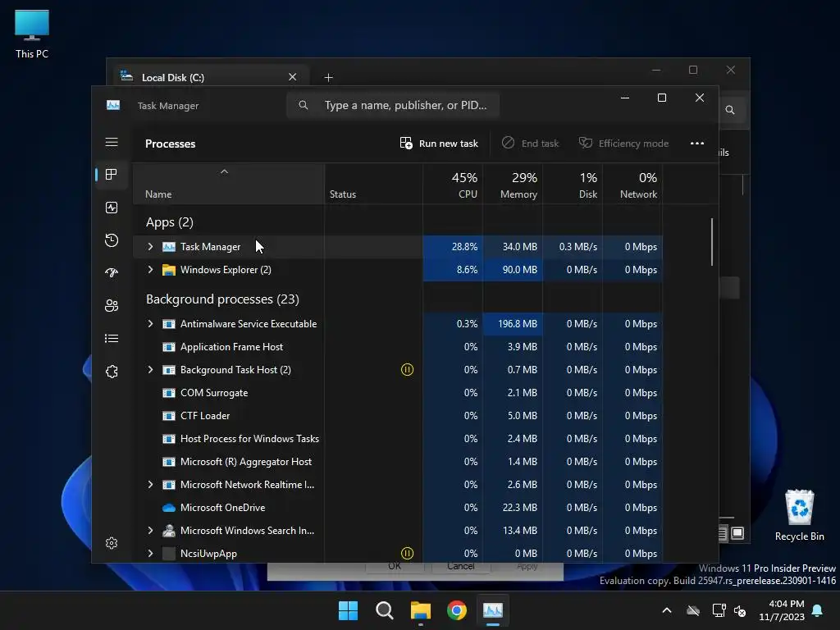
Task: Expand Background Task Host (2) group
Action: 151,370
